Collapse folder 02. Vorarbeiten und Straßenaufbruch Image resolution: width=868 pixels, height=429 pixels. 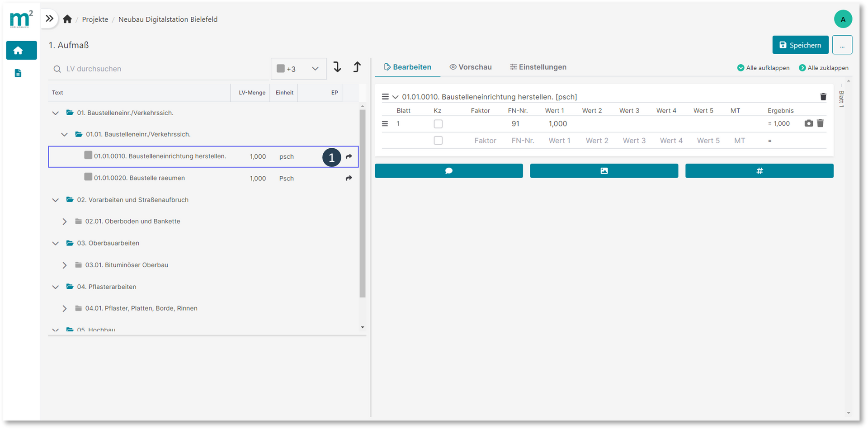coord(56,200)
